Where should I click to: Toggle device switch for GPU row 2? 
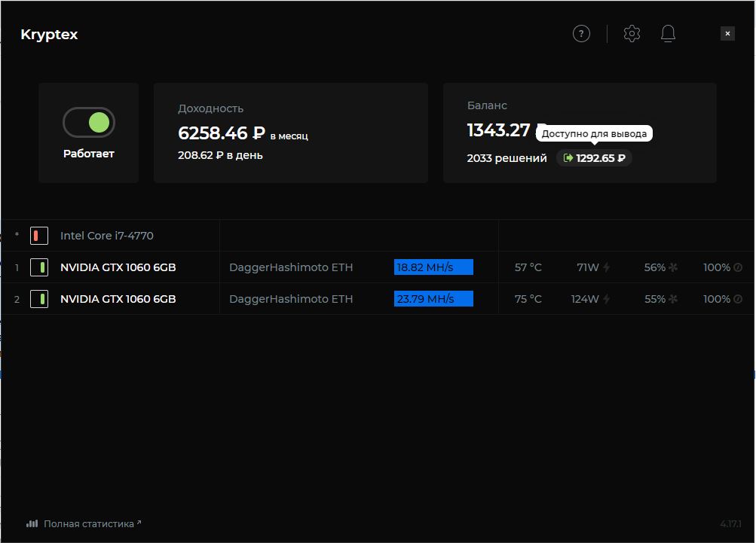click(x=39, y=299)
